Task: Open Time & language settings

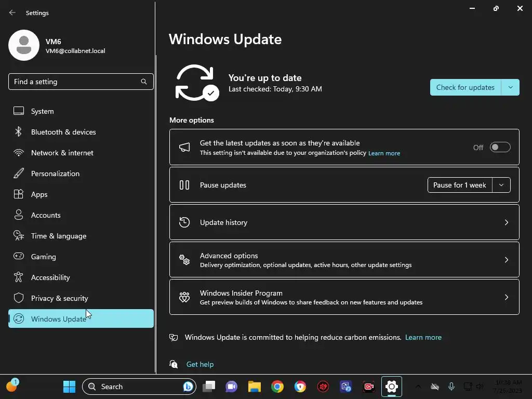Action: (x=81, y=236)
